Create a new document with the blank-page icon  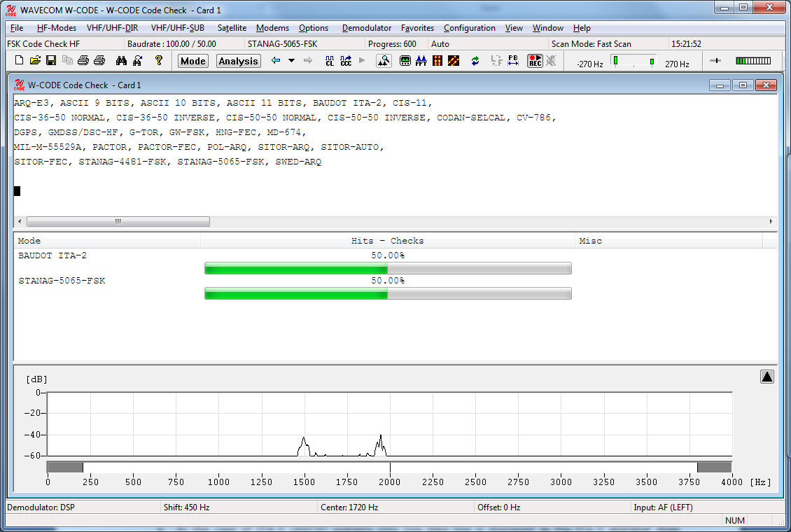pos(19,60)
